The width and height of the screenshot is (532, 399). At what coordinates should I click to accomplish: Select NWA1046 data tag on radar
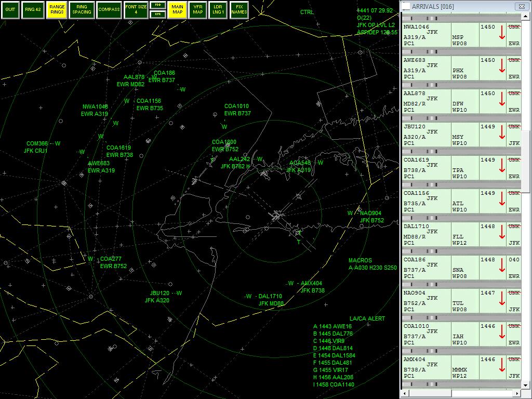point(95,110)
